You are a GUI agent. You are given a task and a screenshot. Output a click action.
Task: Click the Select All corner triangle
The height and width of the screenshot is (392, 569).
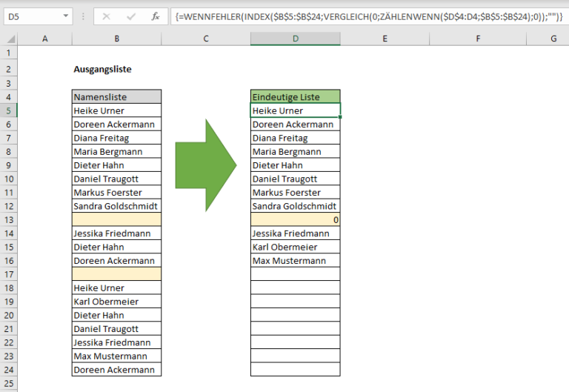[9, 39]
